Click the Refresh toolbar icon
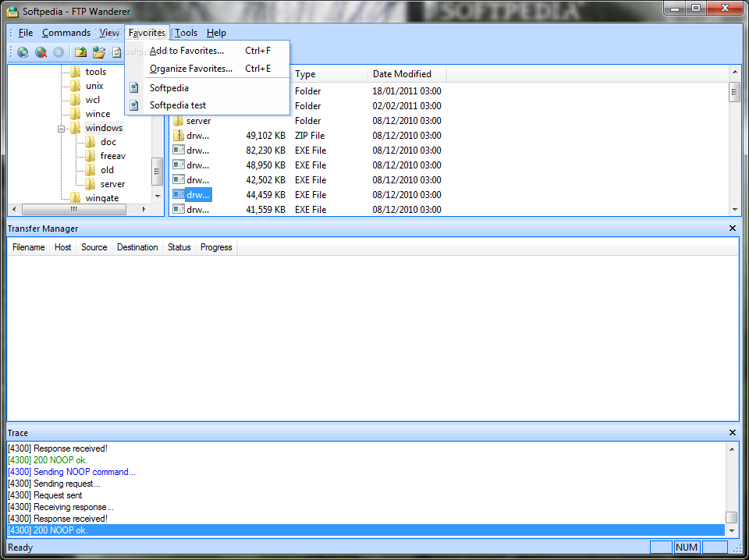The width and height of the screenshot is (749, 560). point(116,52)
